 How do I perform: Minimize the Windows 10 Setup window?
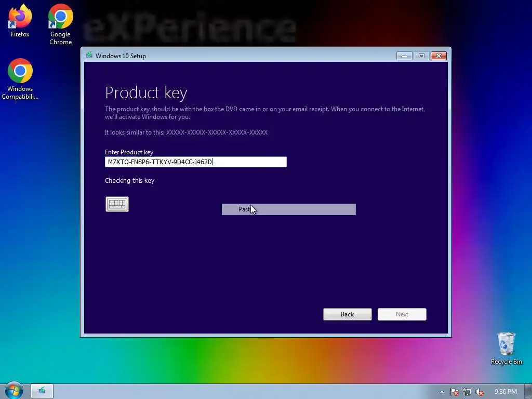click(404, 56)
